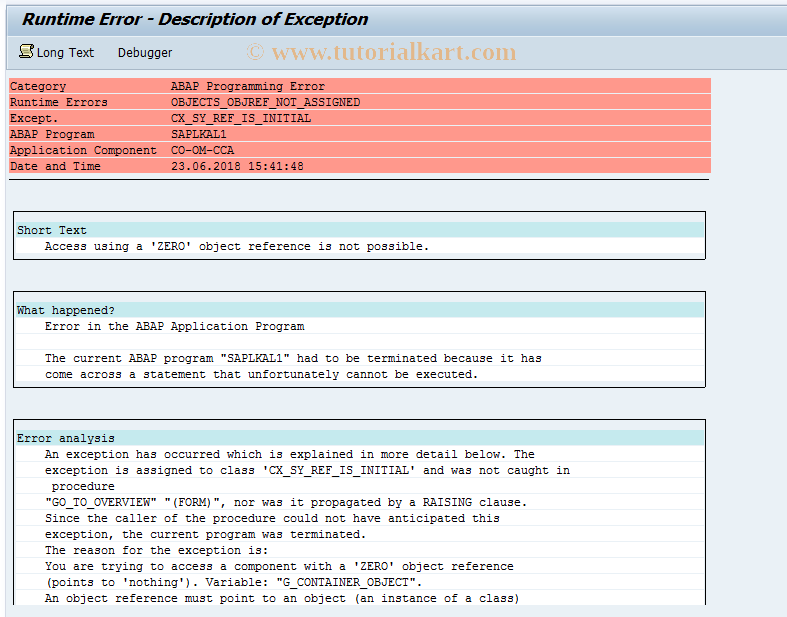Launch the Debugger
Image resolution: width=787 pixels, height=617 pixels.
(x=145, y=53)
